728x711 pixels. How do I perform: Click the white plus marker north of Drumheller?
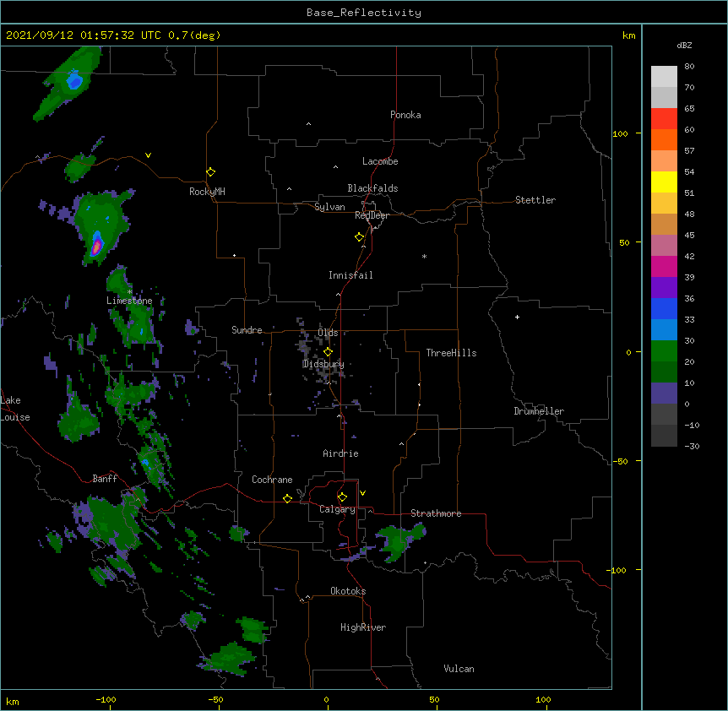coord(517,317)
